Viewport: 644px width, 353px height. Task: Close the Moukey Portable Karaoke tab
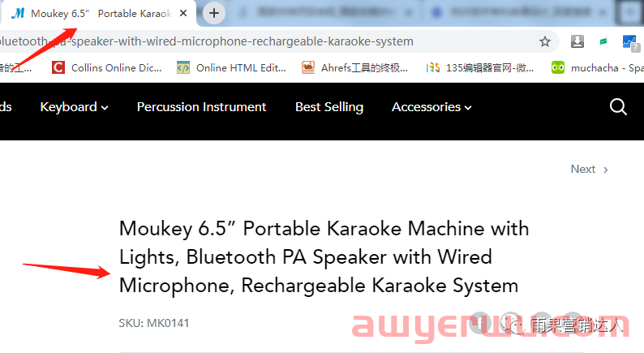pyautogui.click(x=183, y=13)
